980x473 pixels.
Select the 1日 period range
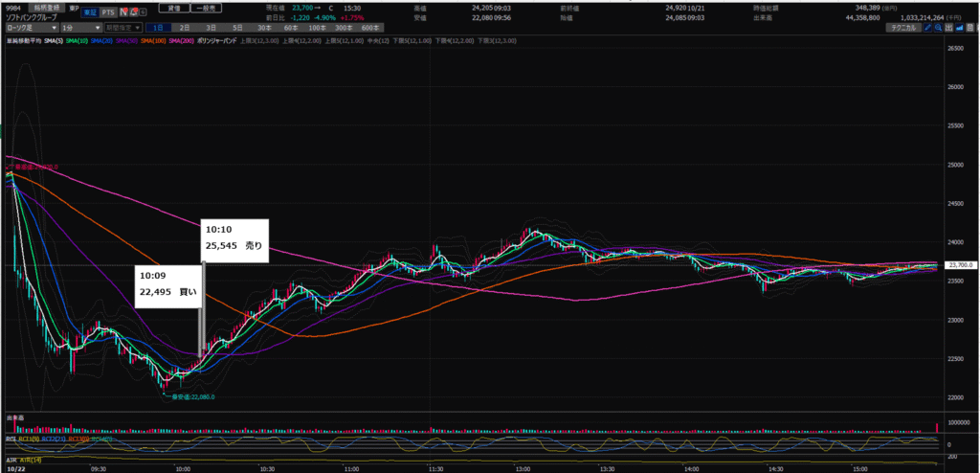(x=157, y=28)
